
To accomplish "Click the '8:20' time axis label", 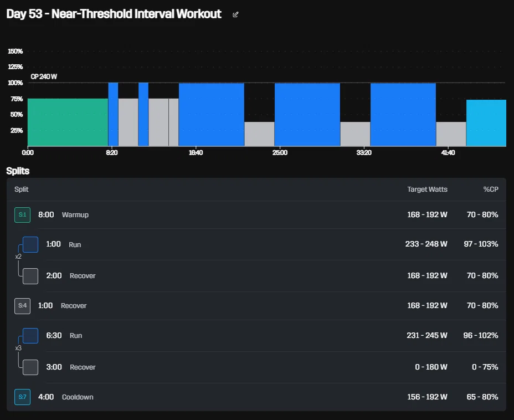I will coord(112,152).
